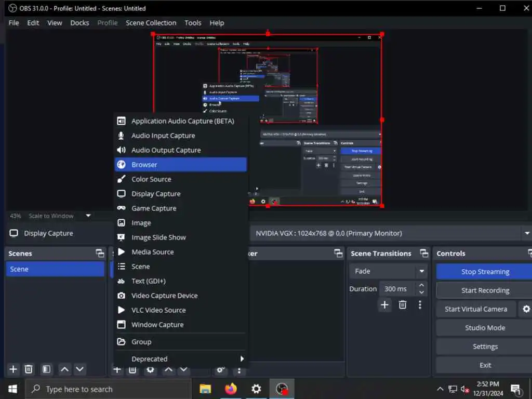
Task: Click the Stop Streaming button
Action: point(485,272)
